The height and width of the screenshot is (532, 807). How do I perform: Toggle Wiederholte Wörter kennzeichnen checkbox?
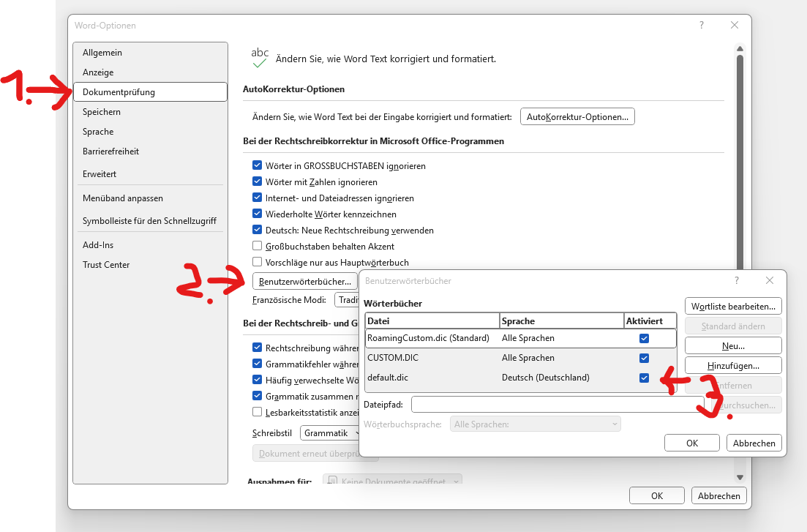(258, 214)
